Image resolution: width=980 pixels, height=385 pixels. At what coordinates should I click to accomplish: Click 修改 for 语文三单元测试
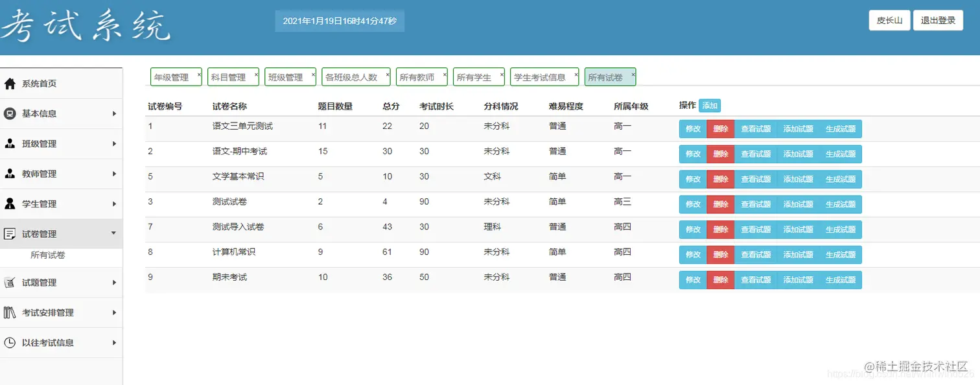(693, 129)
